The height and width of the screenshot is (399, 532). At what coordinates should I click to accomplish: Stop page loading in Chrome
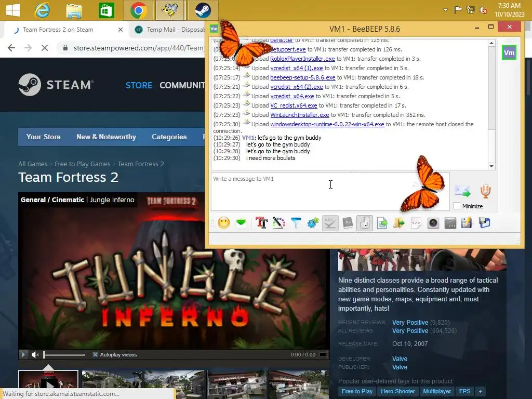pyautogui.click(x=45, y=48)
